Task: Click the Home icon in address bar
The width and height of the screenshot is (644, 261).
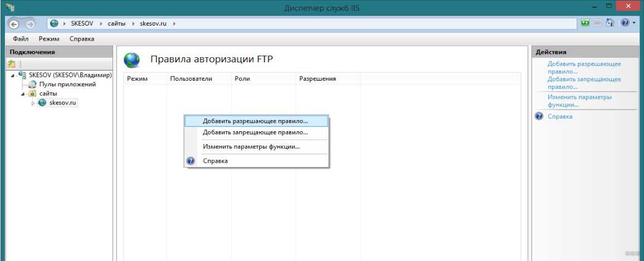Action: point(610,23)
